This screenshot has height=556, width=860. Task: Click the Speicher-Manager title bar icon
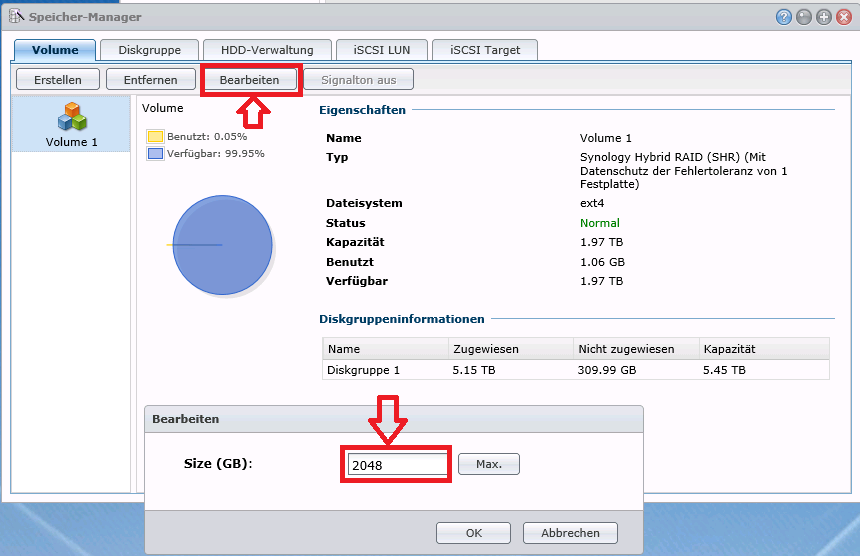15,17
